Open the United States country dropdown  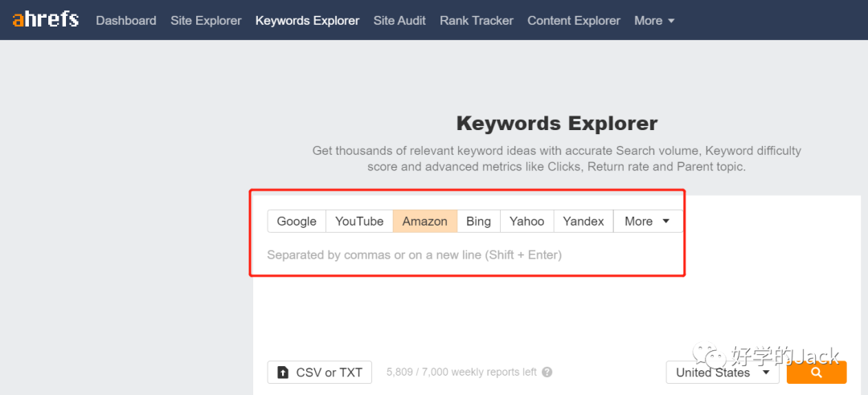point(723,373)
